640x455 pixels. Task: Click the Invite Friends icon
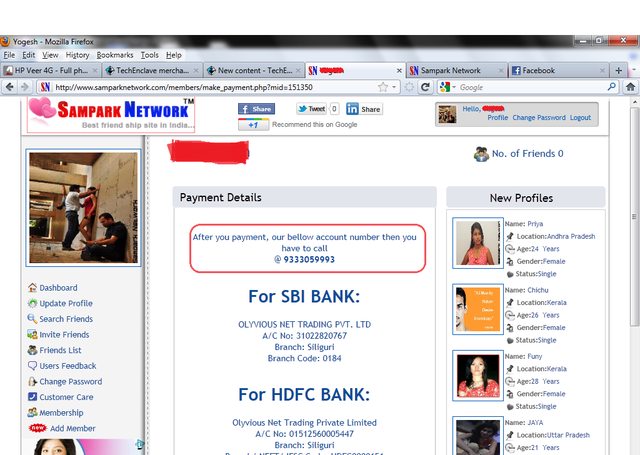pos(32,335)
